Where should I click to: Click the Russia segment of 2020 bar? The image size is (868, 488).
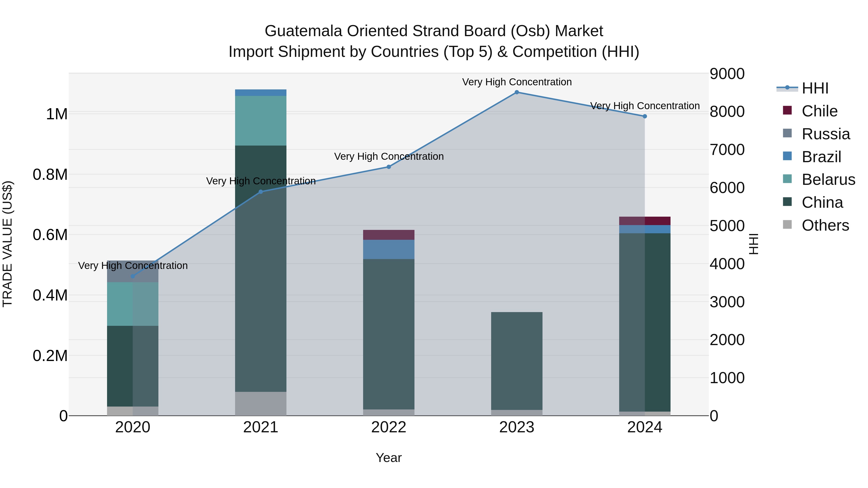click(133, 271)
